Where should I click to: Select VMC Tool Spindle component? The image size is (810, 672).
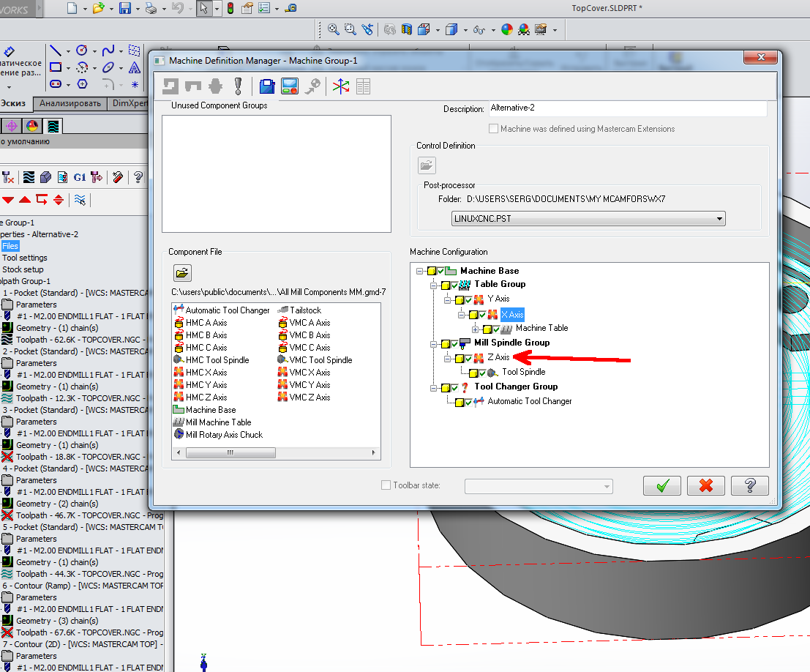point(315,359)
